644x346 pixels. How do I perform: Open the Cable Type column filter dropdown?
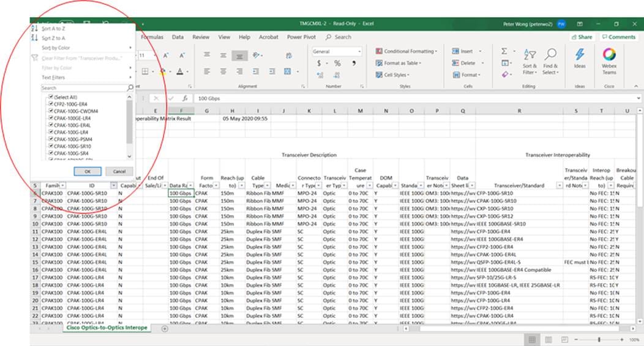pyautogui.click(x=268, y=186)
